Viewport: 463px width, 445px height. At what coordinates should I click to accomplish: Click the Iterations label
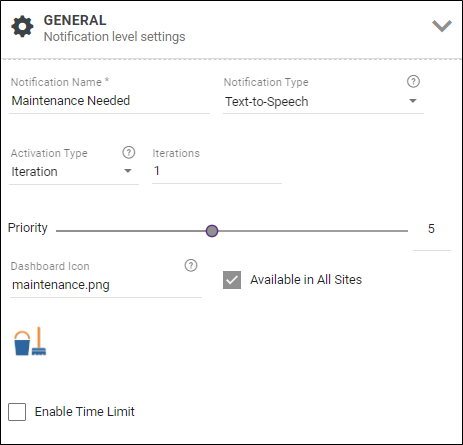coord(176,153)
